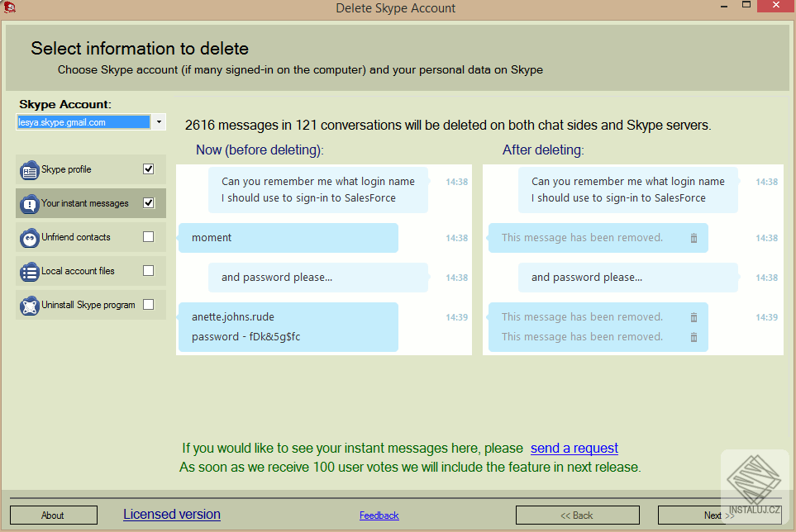Image resolution: width=796 pixels, height=532 pixels.
Task: Click trash icon on removed 'moment' message
Action: point(694,238)
